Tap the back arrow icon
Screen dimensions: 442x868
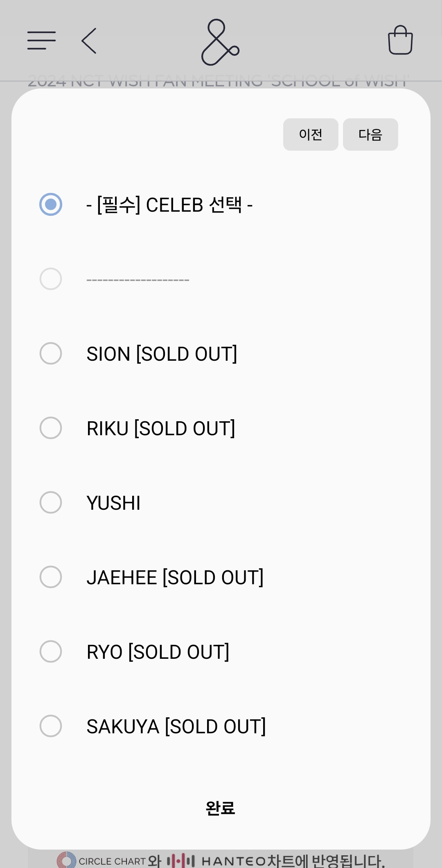coord(89,41)
